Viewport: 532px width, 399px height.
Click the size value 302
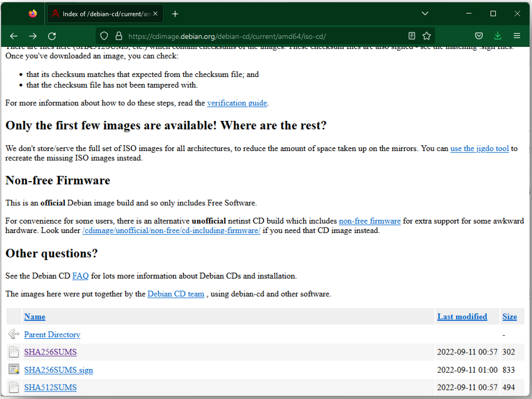[x=509, y=352]
